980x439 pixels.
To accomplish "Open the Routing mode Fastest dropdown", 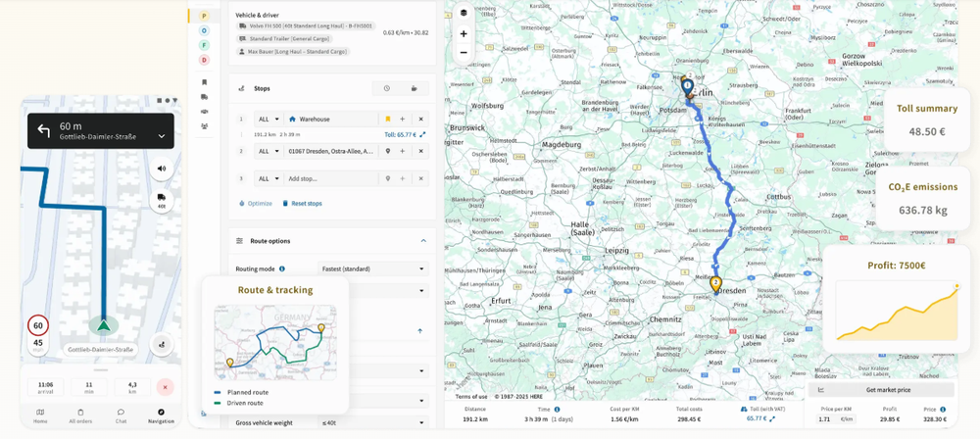I will pyautogui.click(x=373, y=268).
